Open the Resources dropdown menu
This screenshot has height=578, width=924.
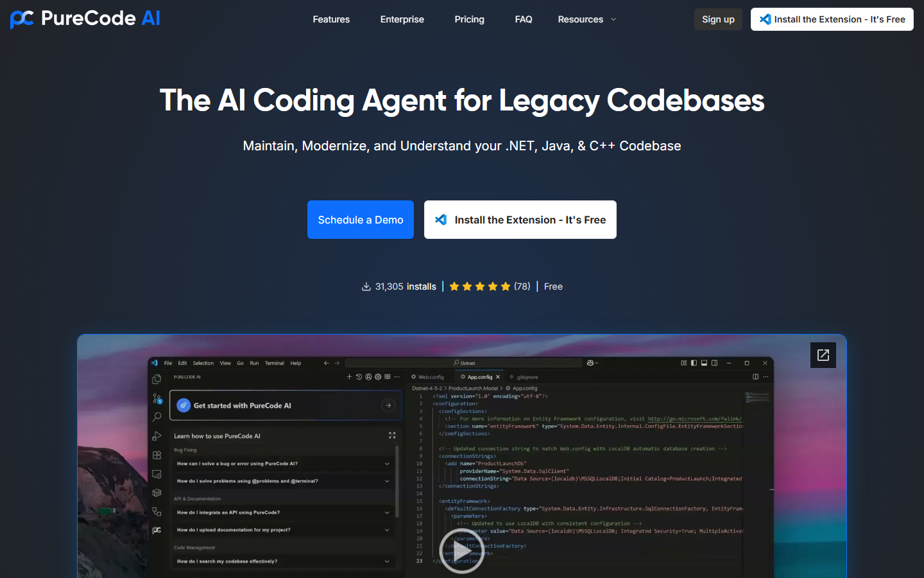pos(586,19)
